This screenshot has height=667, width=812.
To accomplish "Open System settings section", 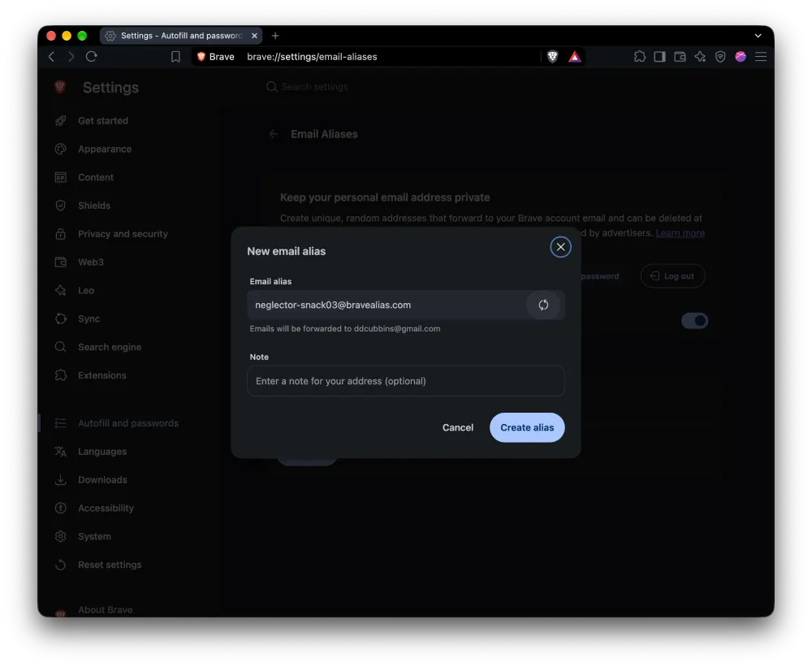I will 94,536.
